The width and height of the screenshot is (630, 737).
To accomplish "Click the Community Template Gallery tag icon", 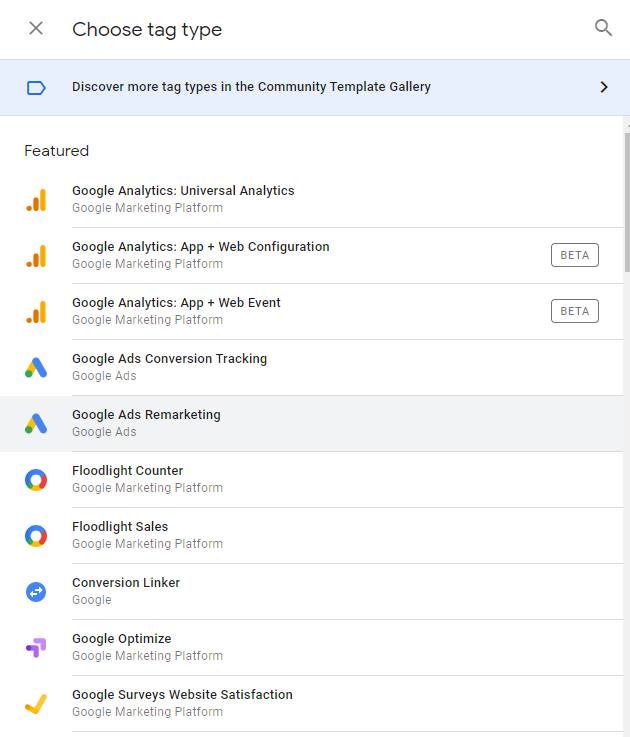I will click(x=36, y=88).
